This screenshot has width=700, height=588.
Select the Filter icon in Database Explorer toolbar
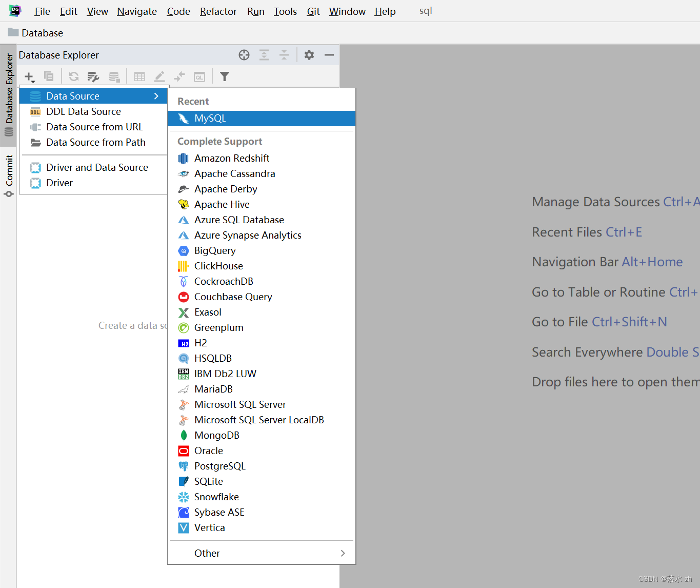tap(224, 76)
